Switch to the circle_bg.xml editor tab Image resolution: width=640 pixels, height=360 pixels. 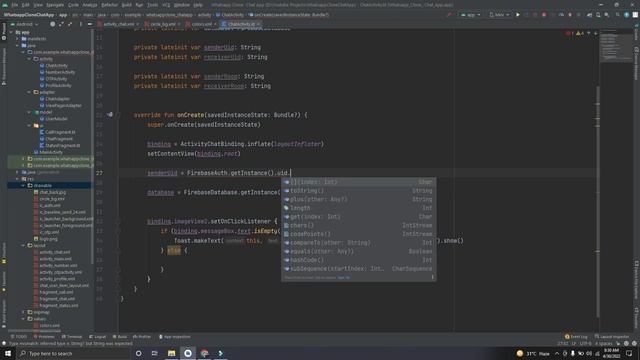tap(162, 24)
